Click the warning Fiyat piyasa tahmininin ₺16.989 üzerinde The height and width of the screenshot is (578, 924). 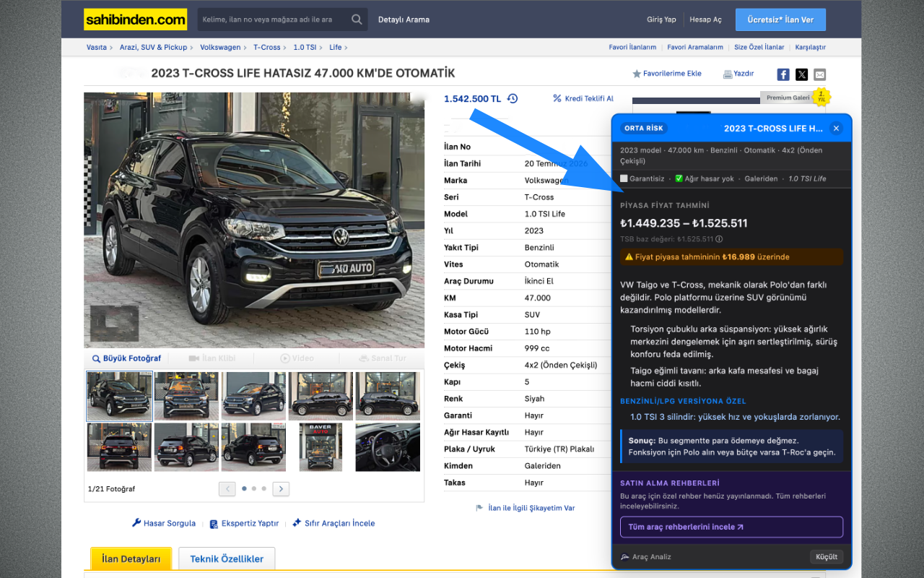[731, 256]
